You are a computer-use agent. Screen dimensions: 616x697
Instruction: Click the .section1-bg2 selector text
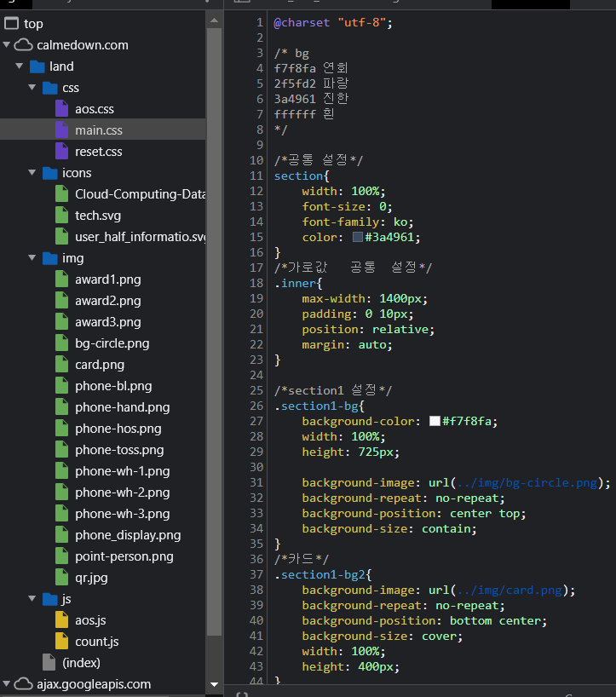[320, 575]
